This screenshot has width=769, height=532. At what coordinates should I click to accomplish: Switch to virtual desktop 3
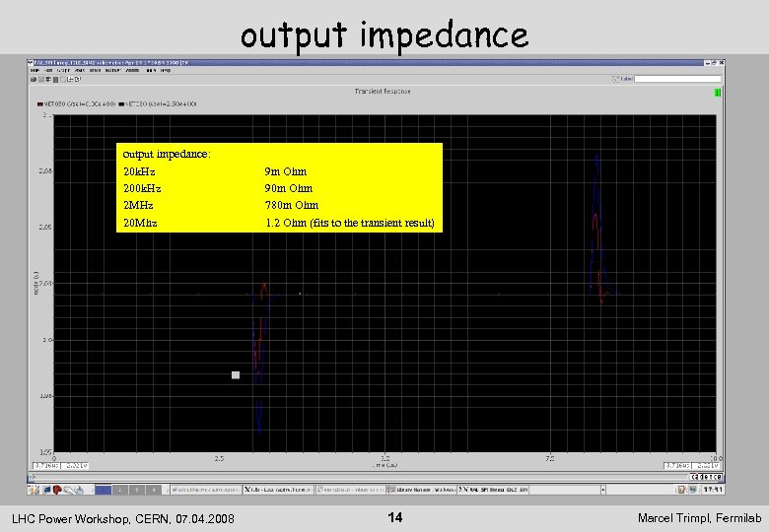click(137, 490)
